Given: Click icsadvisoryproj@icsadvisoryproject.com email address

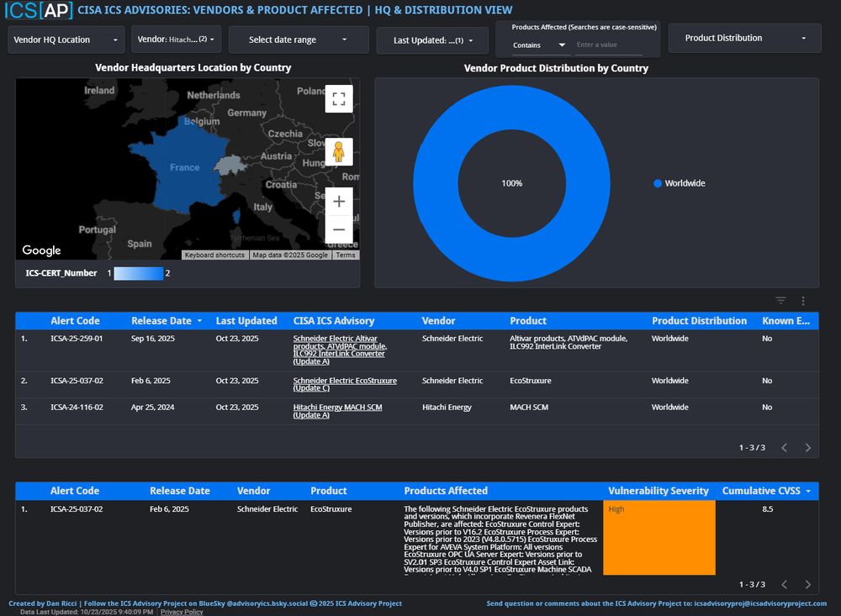Looking at the screenshot, I should click(x=760, y=603).
